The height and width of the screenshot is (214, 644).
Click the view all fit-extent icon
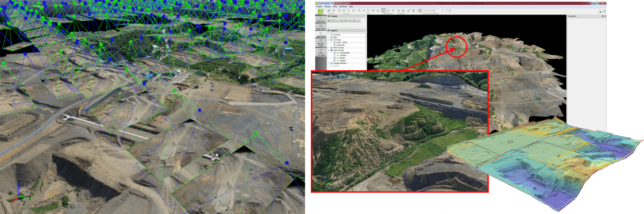coord(368,10)
